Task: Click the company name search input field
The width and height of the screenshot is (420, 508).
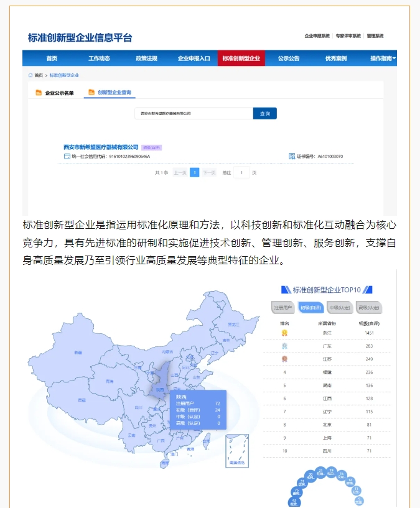Action: (x=194, y=114)
